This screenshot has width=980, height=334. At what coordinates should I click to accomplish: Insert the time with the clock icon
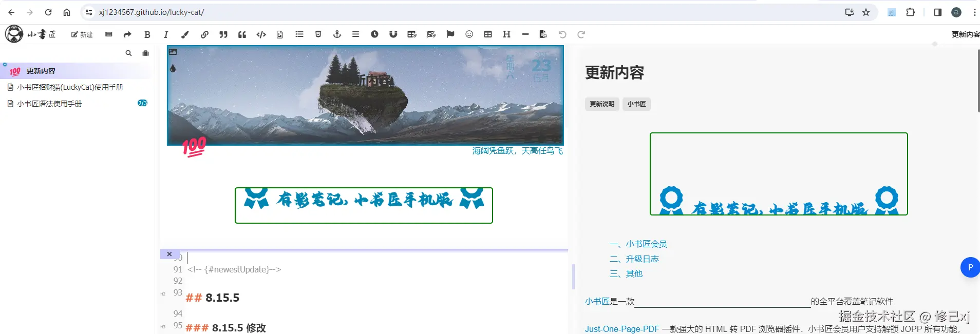[374, 34]
